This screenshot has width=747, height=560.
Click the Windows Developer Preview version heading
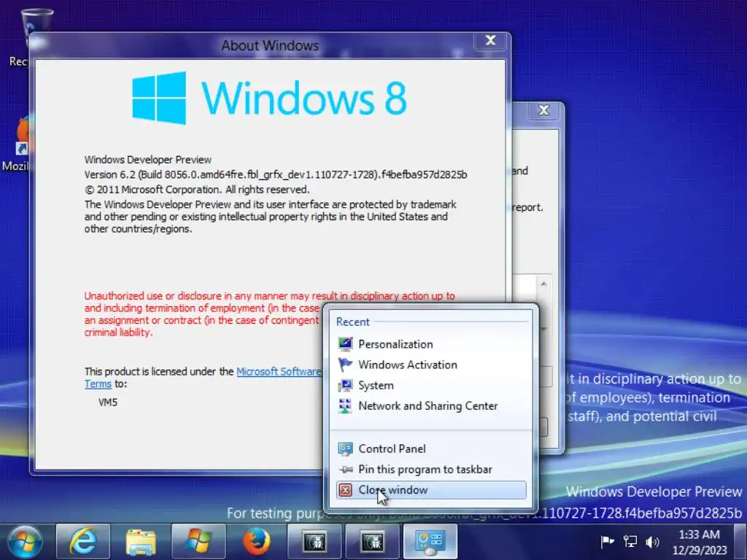147,160
